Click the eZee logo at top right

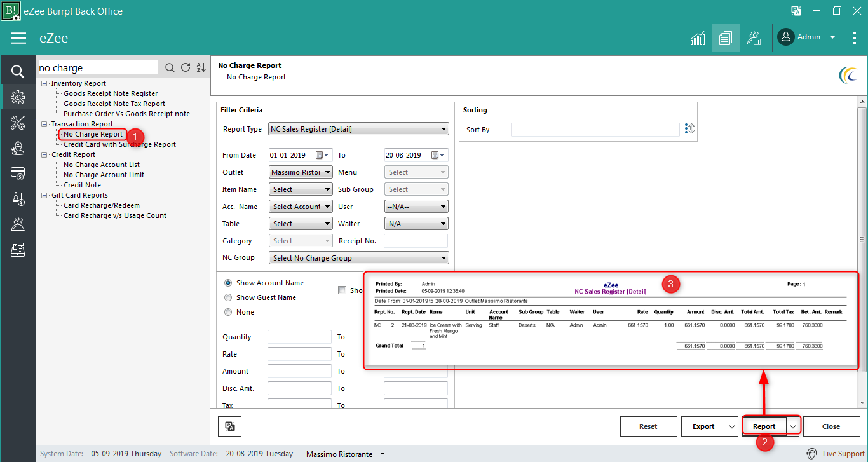click(848, 75)
